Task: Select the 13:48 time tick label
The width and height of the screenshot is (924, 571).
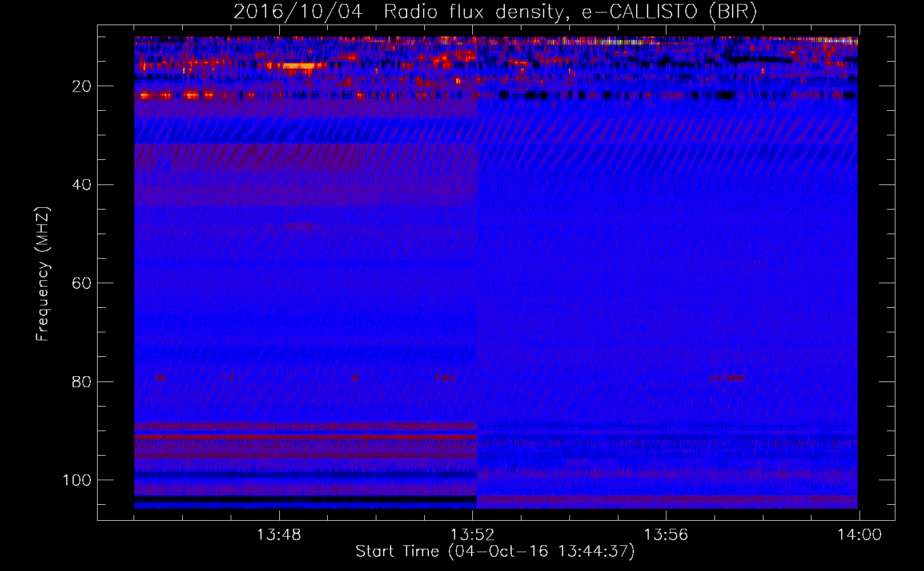Action: point(279,535)
